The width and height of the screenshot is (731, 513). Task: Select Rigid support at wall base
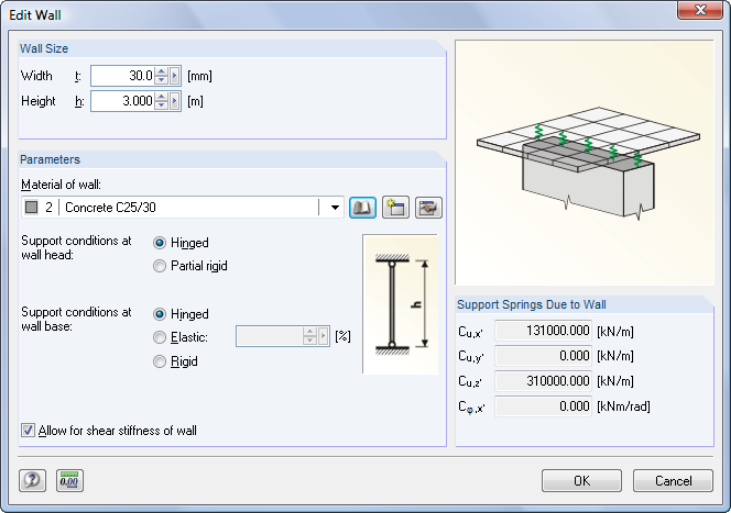160,362
